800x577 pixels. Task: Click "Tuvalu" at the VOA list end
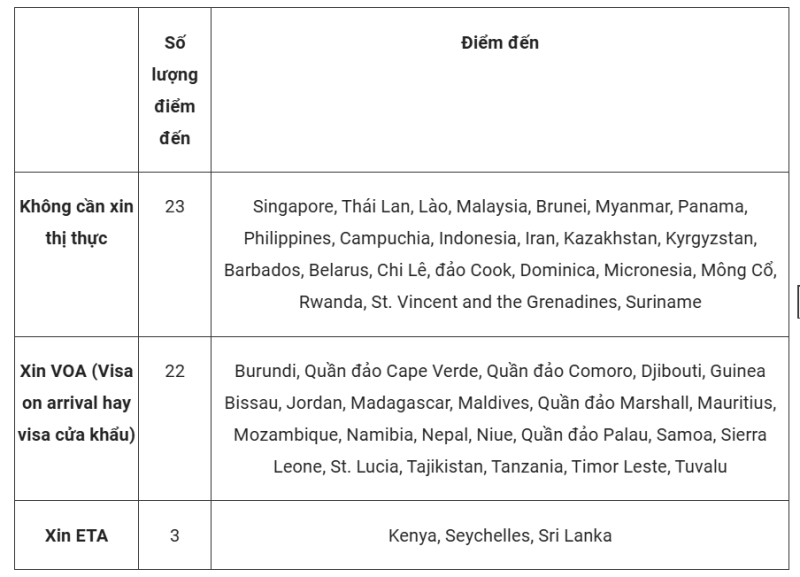point(701,466)
